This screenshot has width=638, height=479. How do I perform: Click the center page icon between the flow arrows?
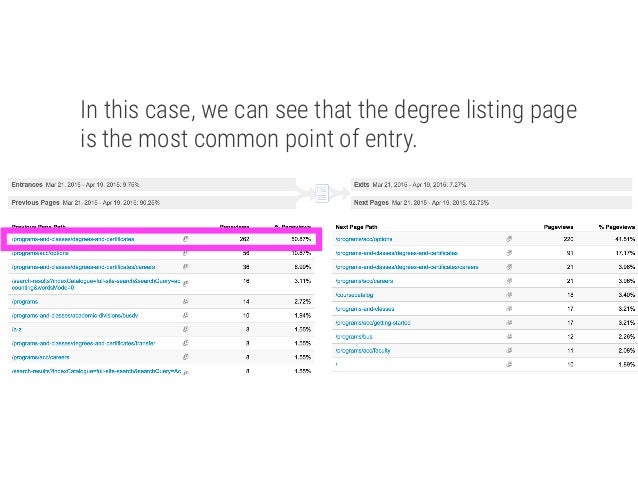[322, 193]
